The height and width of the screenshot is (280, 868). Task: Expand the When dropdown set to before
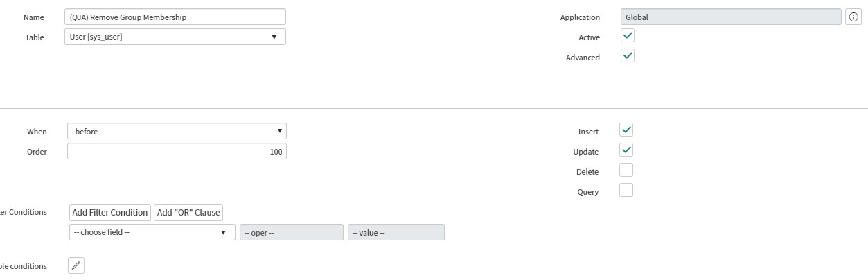tap(177, 131)
